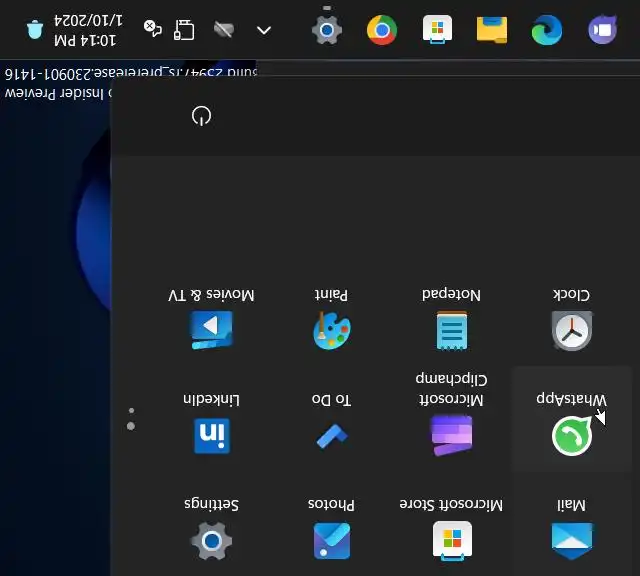Click the Start menu power button
Viewport: 640px width, 576px height.
tap(202, 116)
